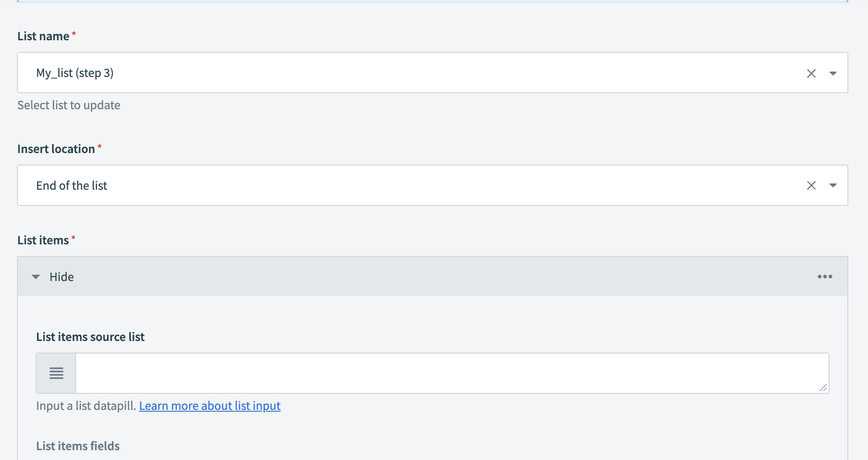Open the List items three-dot menu
The image size is (868, 460).
tap(825, 277)
